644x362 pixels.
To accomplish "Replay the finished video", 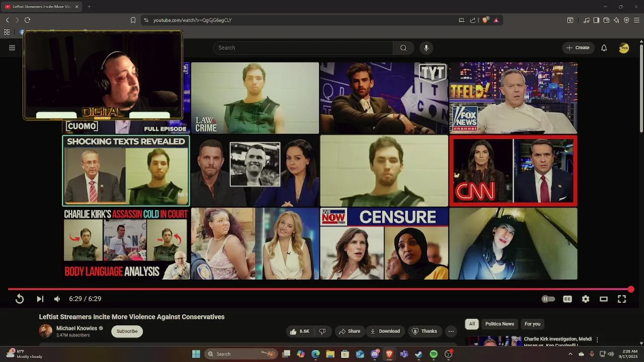I will [20, 299].
